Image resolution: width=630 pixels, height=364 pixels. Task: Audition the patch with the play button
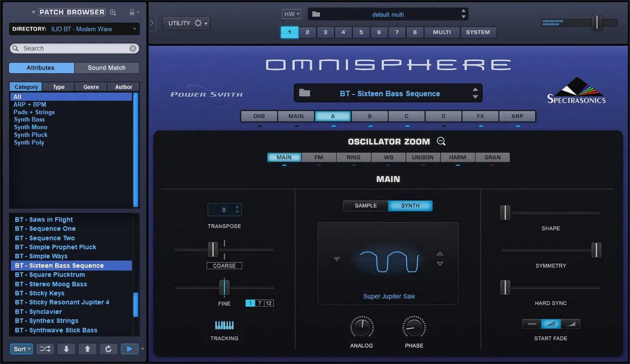[129, 349]
